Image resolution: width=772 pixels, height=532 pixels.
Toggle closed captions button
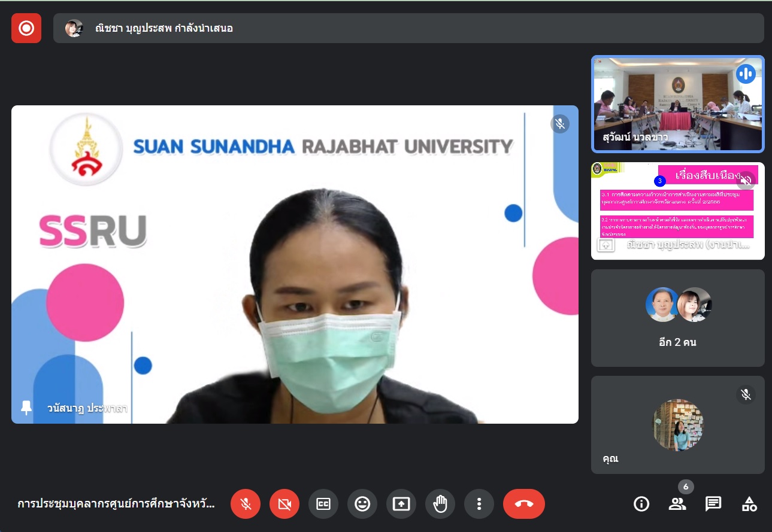323,504
